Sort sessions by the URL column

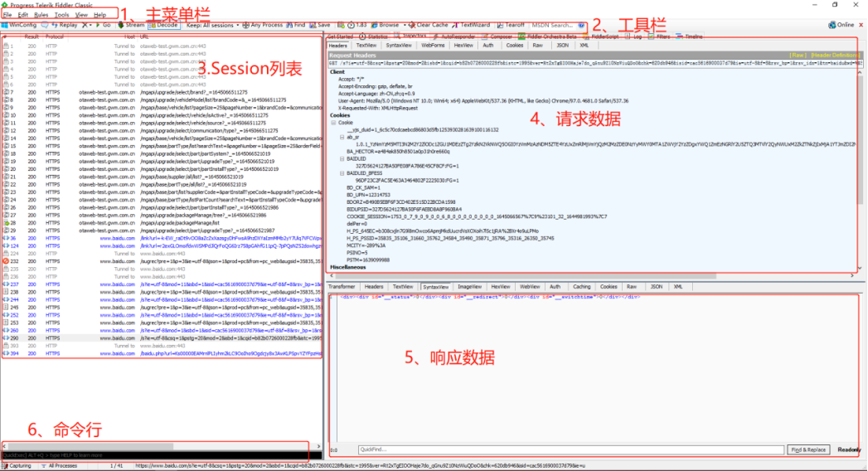tap(144, 37)
